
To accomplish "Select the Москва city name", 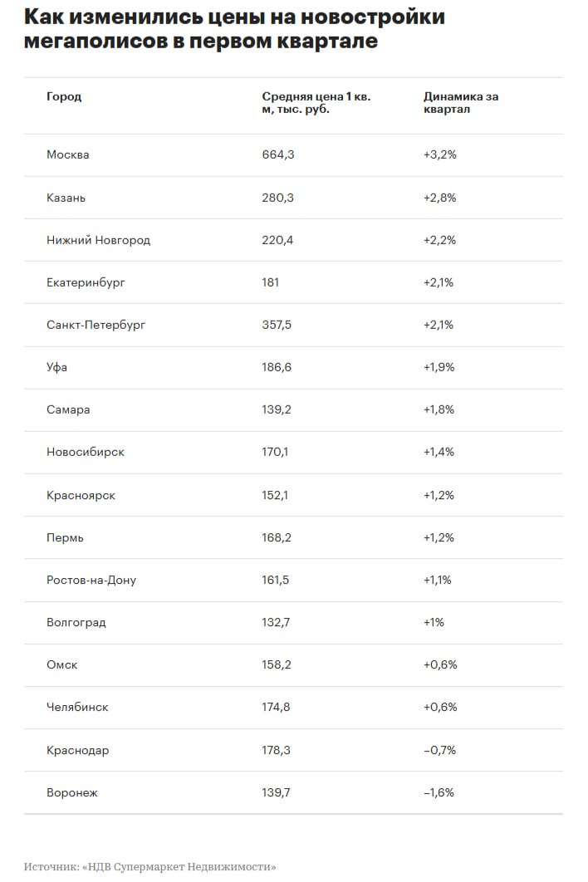I will (68, 155).
